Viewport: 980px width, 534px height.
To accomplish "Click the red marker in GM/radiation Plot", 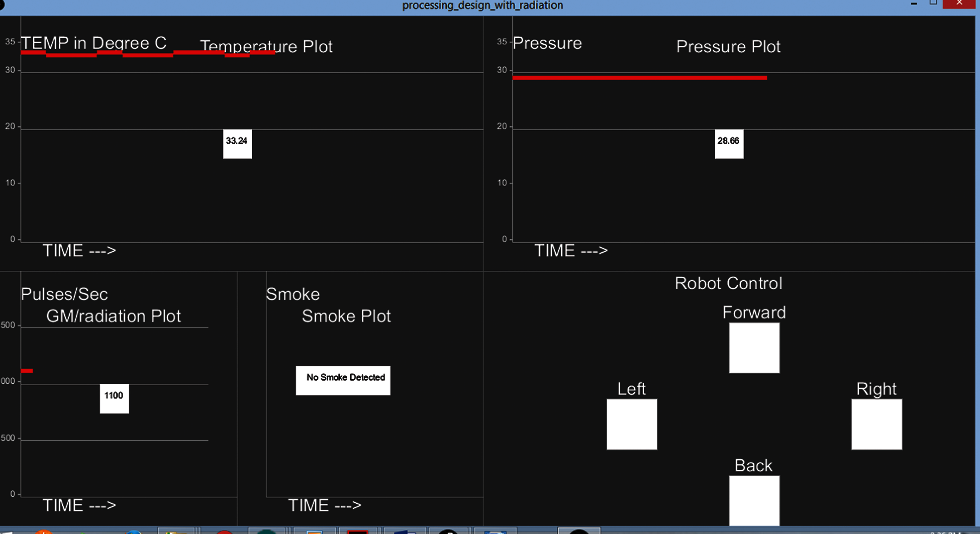I will (x=27, y=370).
